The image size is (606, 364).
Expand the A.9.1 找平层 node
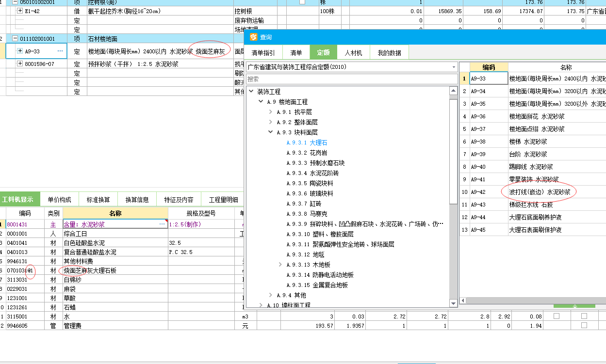click(271, 112)
